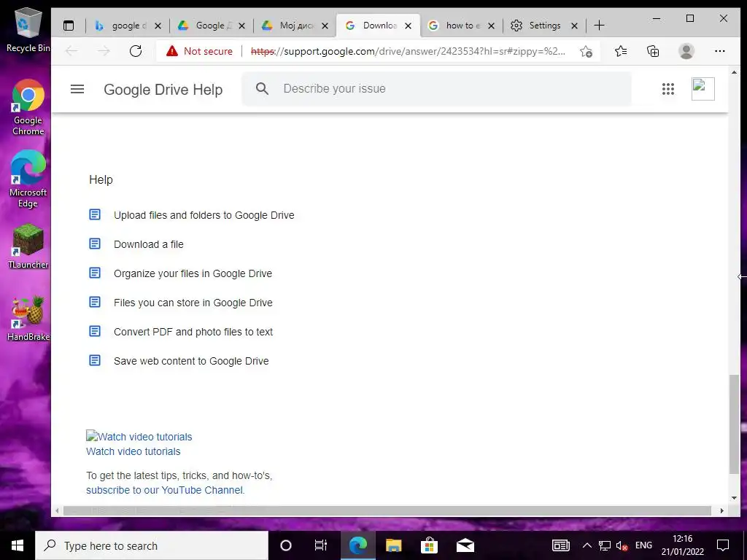The image size is (747, 560).
Task: Open 'Convert PDF and photo files to text'
Action: [x=193, y=332]
